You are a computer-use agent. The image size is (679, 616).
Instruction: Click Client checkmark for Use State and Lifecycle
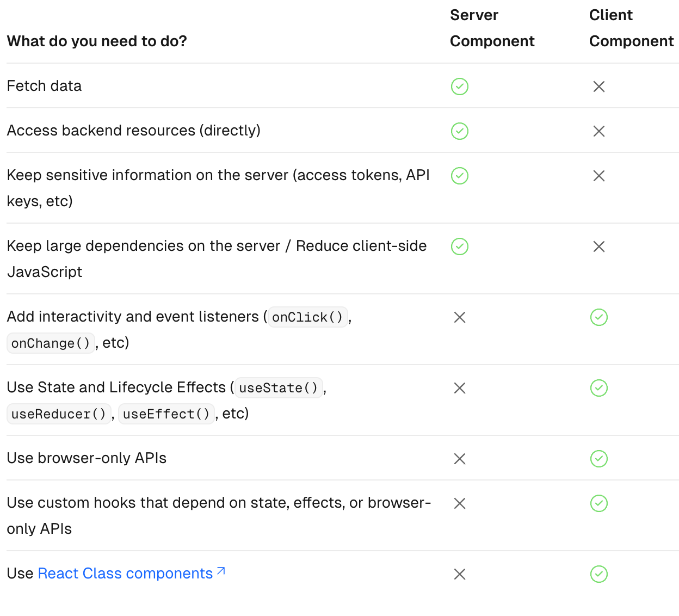coord(599,388)
